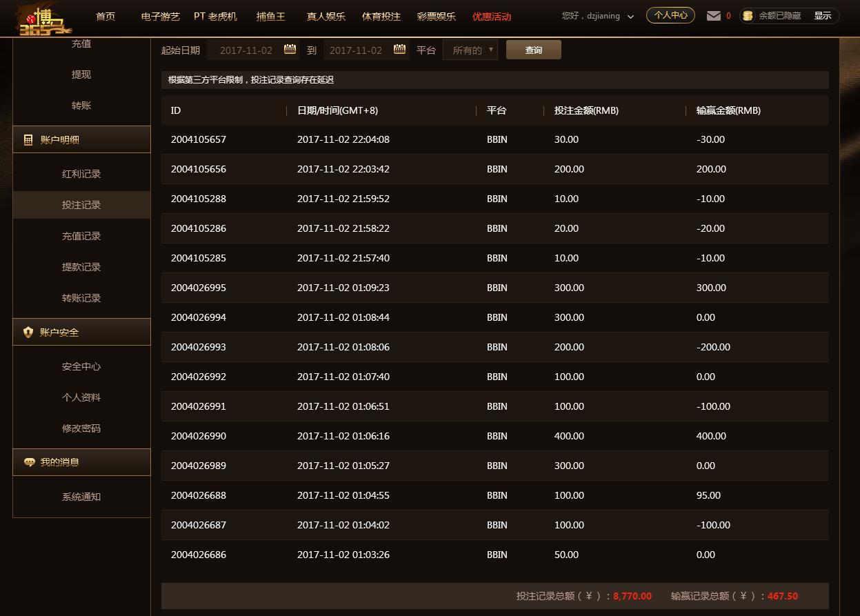Open end date calendar picker icon
Viewport: 860px width, 616px height.
(x=399, y=50)
